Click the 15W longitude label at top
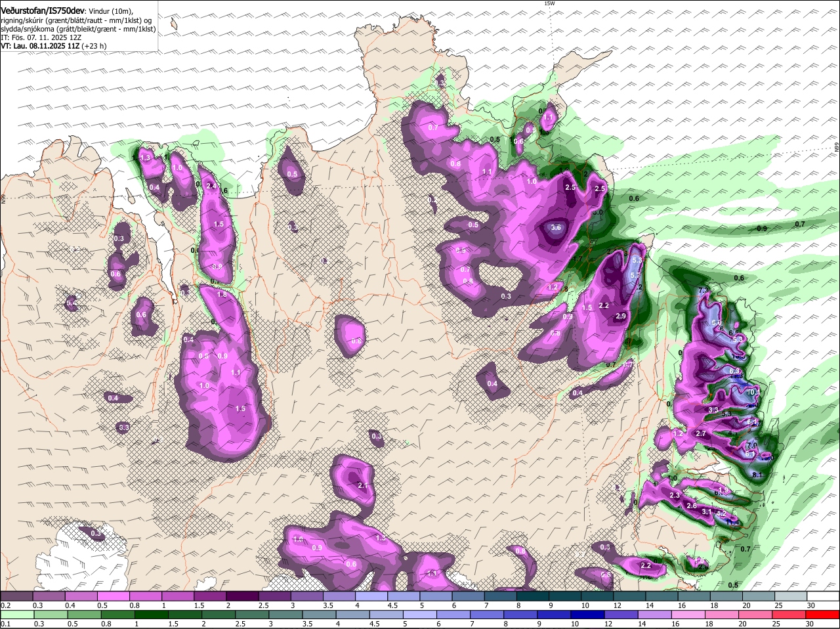Viewport: 840px width, 629px height. coord(549,3)
